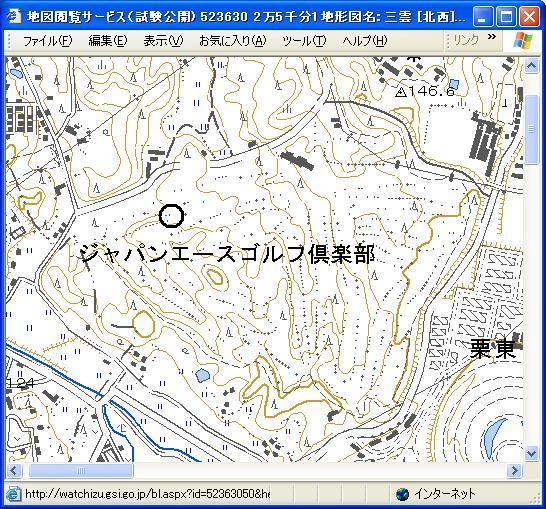This screenshot has height=509, width=546.
Task: Click the horizontal scrollbar right arrow
Action: click(x=515, y=471)
